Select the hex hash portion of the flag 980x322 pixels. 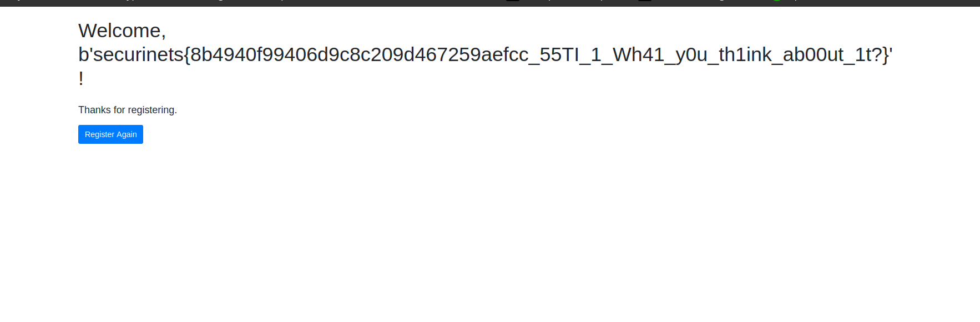coord(360,54)
